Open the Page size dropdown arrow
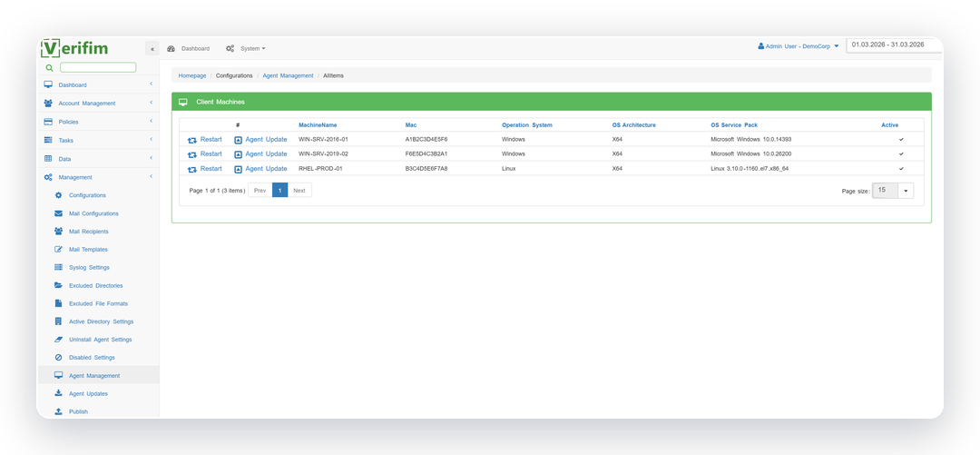This screenshot has height=455, width=980. tap(906, 190)
